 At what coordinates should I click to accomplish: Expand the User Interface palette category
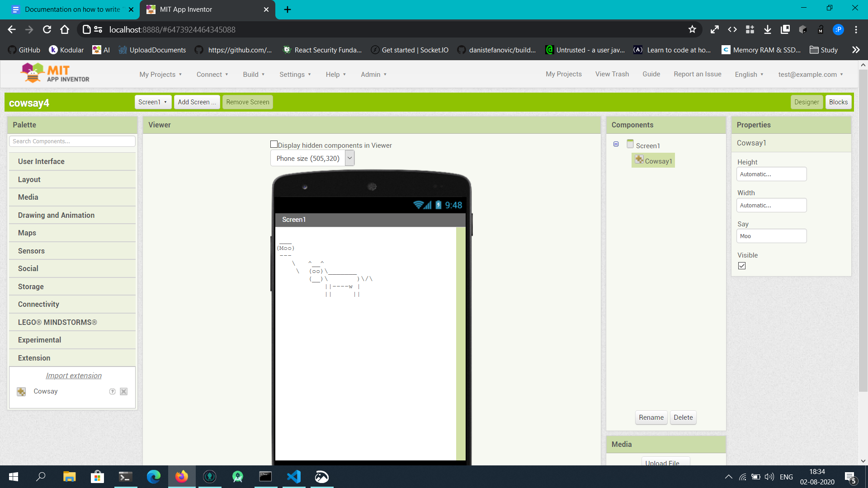pos(72,161)
